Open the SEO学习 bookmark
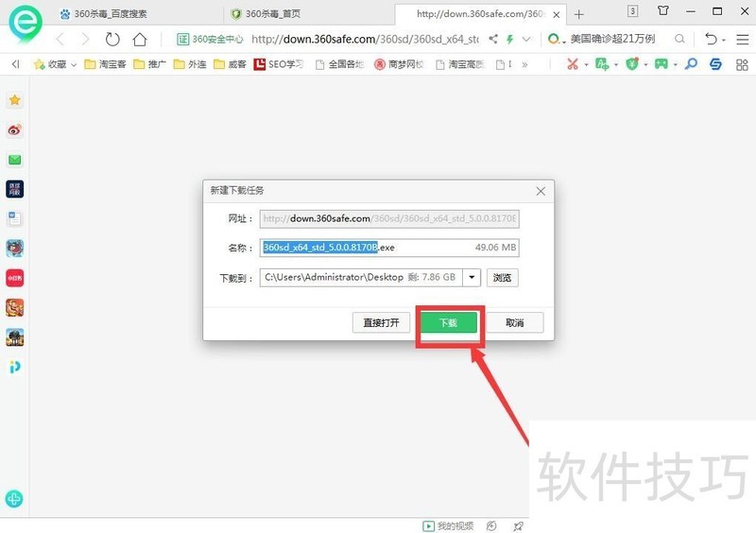Screen dimensions: 756x533 (279, 63)
